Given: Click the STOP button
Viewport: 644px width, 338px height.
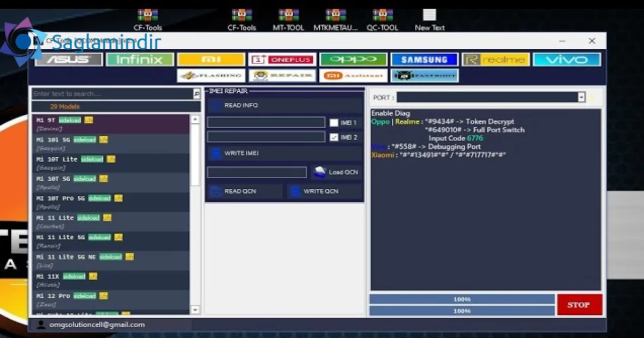Looking at the screenshot, I should 579,305.
